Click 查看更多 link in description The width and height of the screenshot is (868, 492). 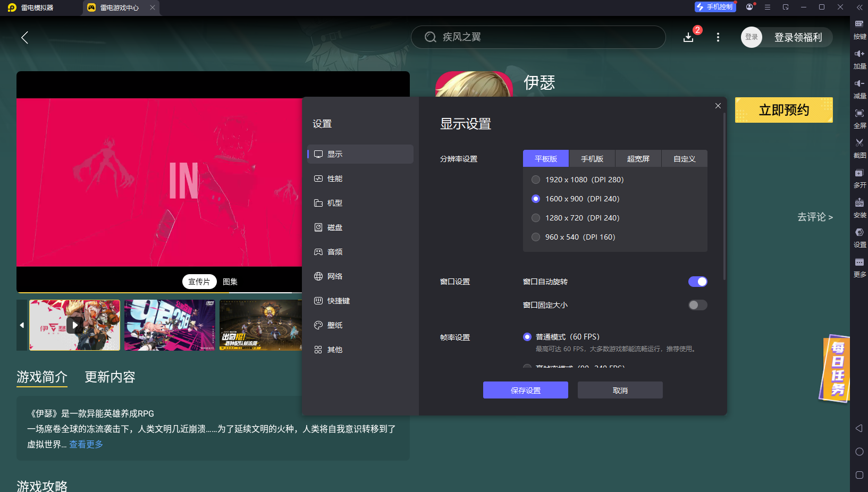[x=86, y=444]
